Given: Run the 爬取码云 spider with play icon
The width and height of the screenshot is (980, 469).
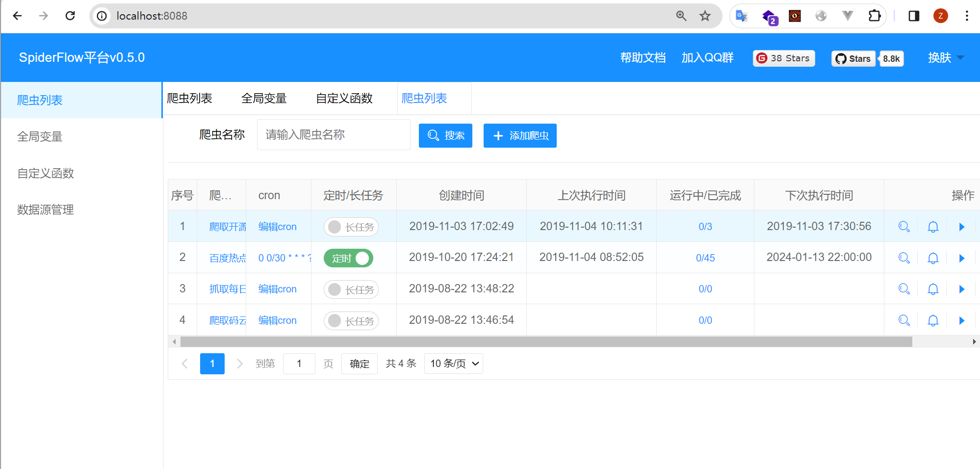Looking at the screenshot, I should tap(962, 320).
